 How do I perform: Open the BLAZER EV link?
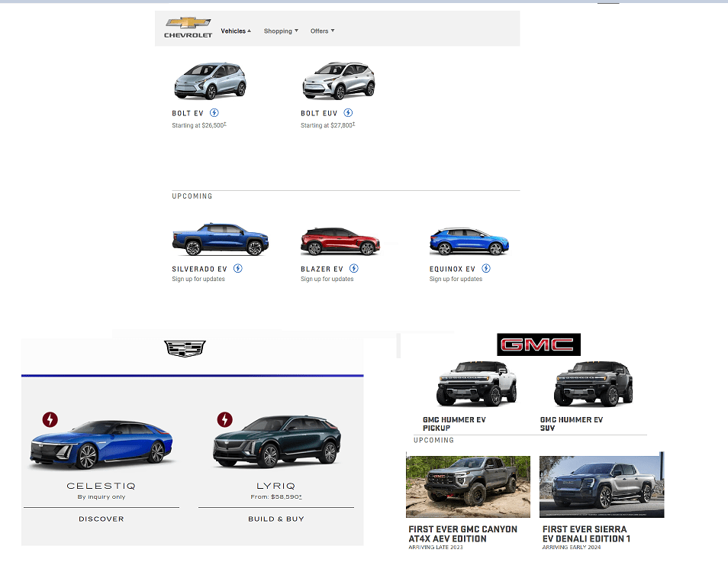coord(322,269)
